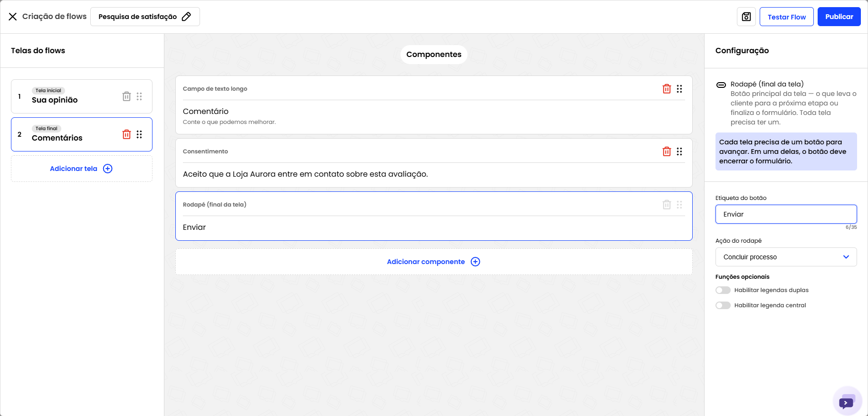Click pencil icon to rename Pesquisa de satisfação
The height and width of the screenshot is (416, 868).
[186, 17]
